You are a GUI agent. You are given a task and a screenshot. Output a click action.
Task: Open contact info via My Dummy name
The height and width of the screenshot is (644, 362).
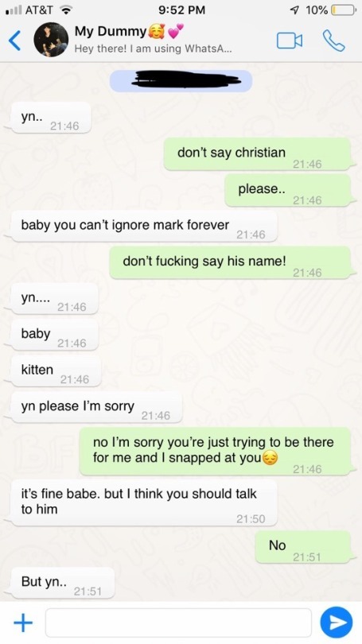point(110,31)
